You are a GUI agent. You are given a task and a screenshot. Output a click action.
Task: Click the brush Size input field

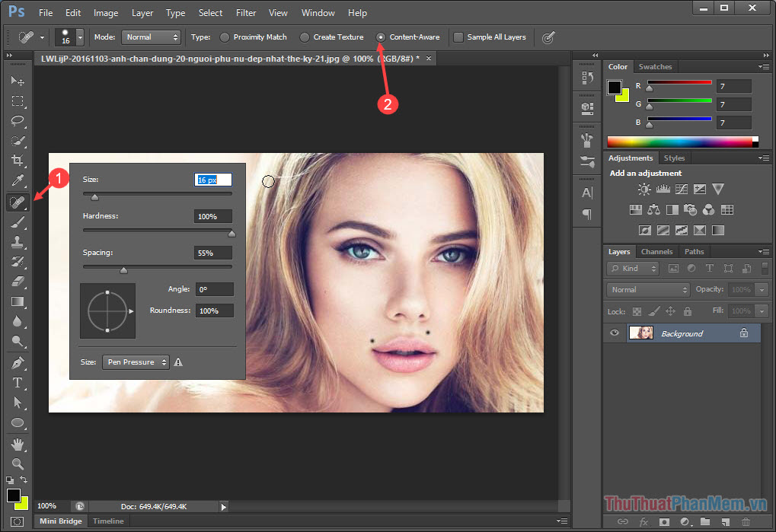[x=212, y=179]
